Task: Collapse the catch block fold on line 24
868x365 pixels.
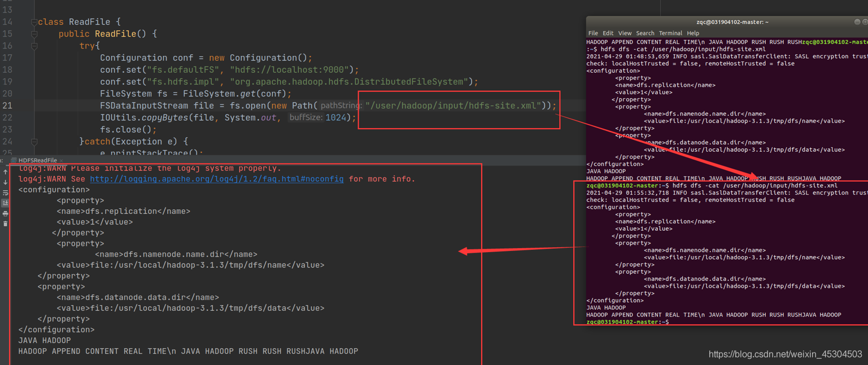Action: pos(34,142)
